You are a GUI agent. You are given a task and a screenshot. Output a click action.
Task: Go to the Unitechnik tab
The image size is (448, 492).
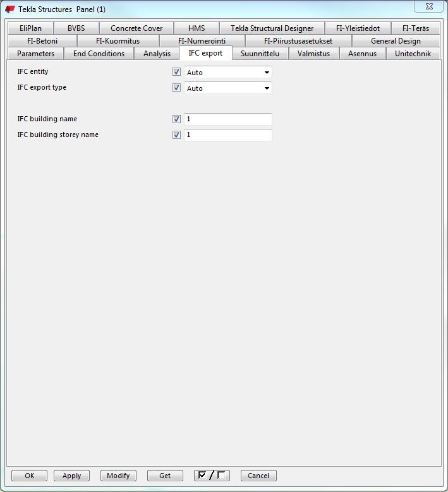pyautogui.click(x=413, y=53)
